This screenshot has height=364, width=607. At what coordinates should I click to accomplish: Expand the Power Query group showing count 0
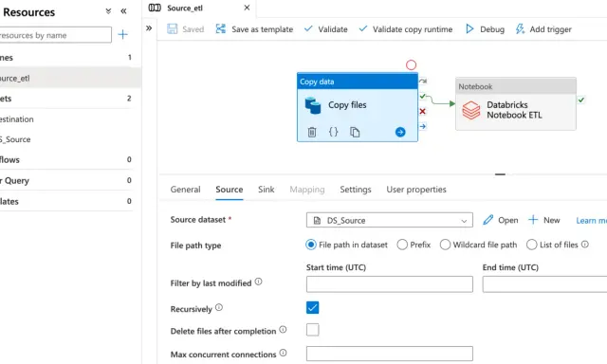66,181
